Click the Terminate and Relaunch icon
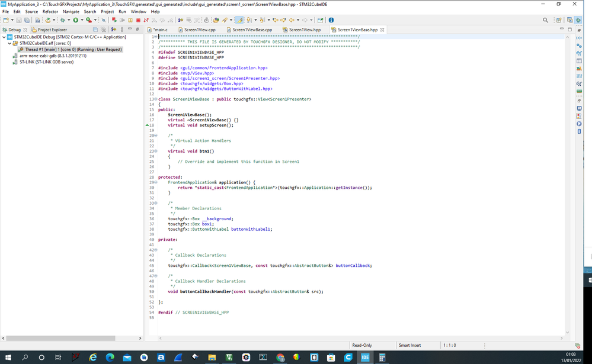Viewport: 592px width, 364px height. (x=114, y=20)
